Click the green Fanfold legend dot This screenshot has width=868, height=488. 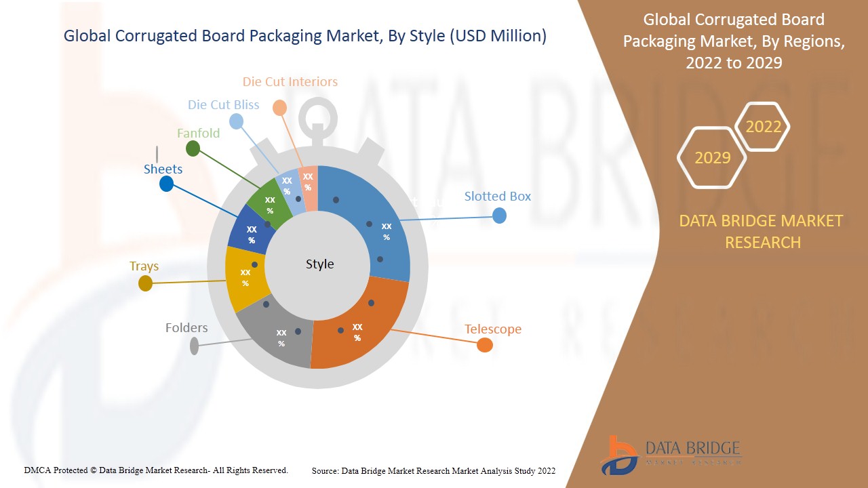click(193, 149)
